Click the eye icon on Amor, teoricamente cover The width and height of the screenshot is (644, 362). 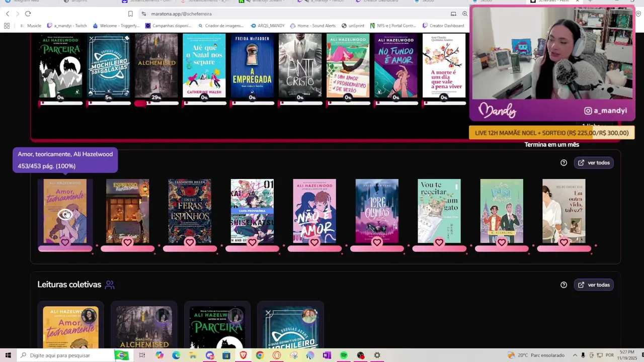65,215
